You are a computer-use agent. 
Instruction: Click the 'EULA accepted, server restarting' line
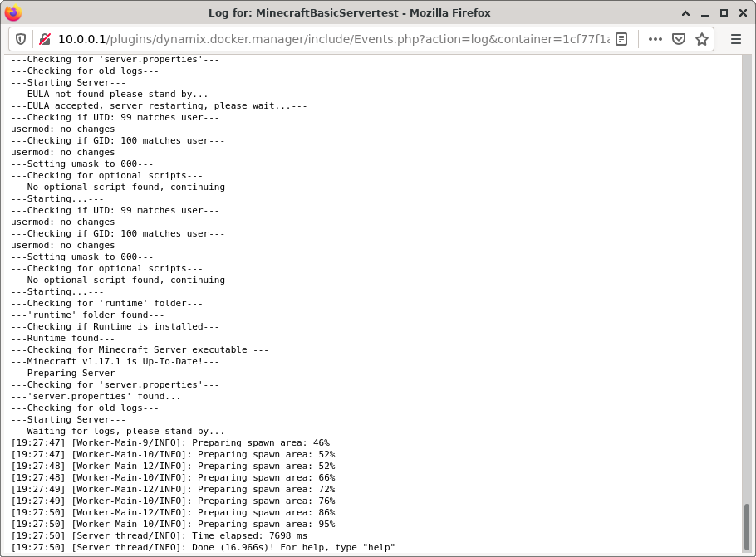pyautogui.click(x=159, y=105)
